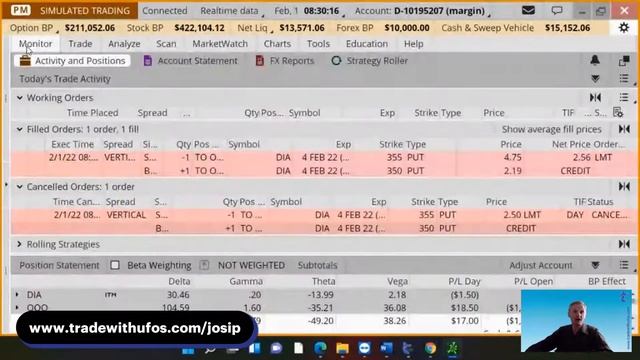Click the Theta column header
Image resolution: width=640 pixels, height=360 pixels.
(323, 281)
